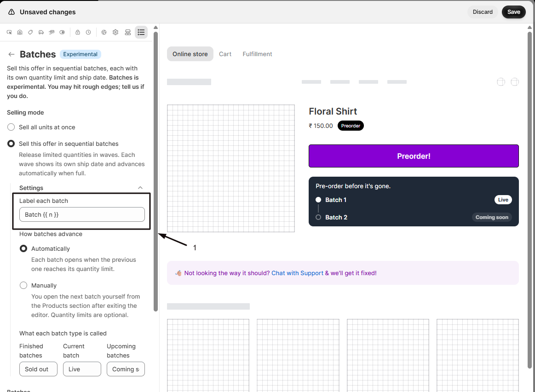Click second circular header icon in preview

click(514, 82)
